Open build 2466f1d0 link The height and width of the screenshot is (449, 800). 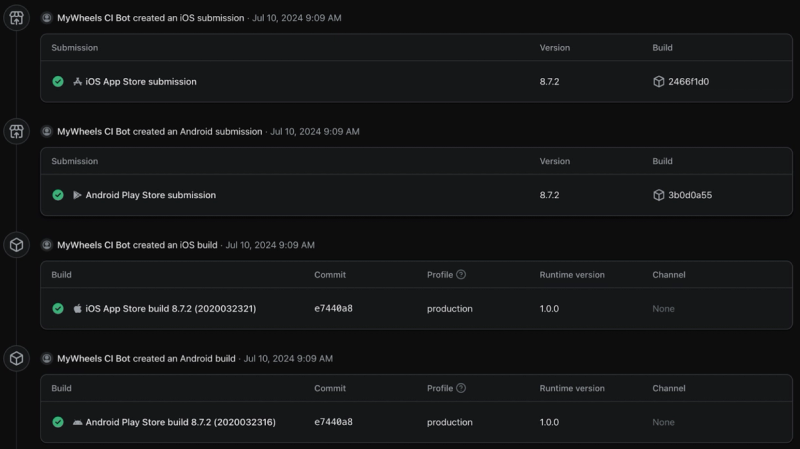click(x=688, y=82)
